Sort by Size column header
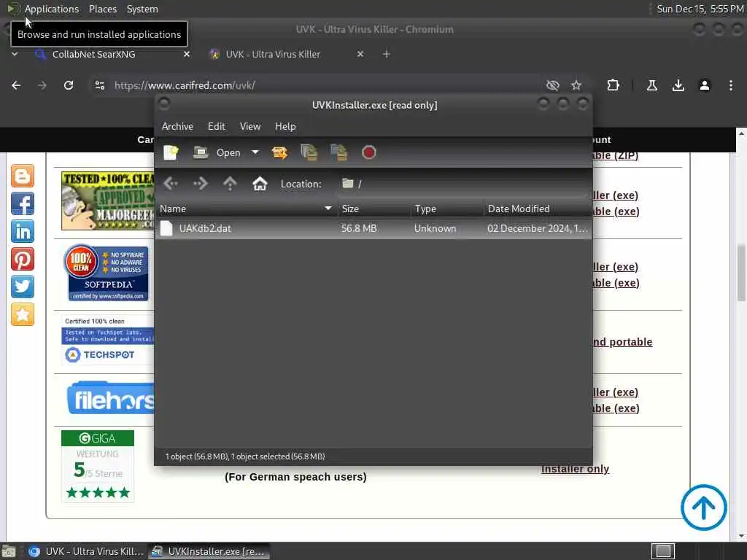Image resolution: width=747 pixels, height=560 pixels. (x=374, y=209)
